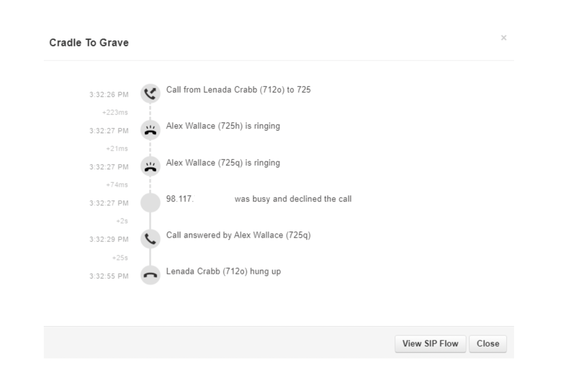Click 'Call answered by Alex Wallace (725q)' entry
The image size is (574, 392).
click(x=238, y=235)
